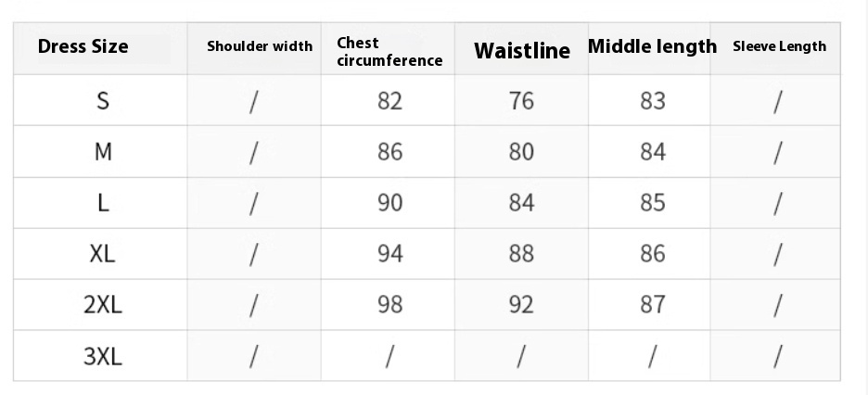Click the Waistline column header

[x=522, y=51]
